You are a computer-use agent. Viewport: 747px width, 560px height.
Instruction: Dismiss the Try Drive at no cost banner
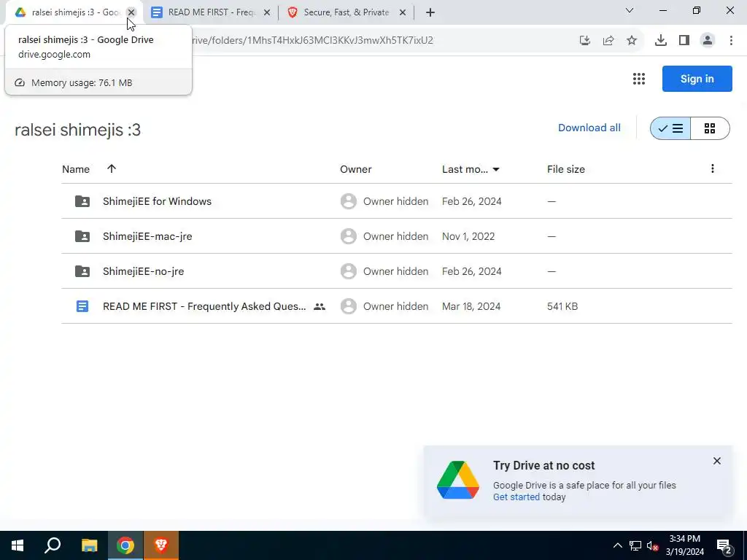[x=717, y=461]
